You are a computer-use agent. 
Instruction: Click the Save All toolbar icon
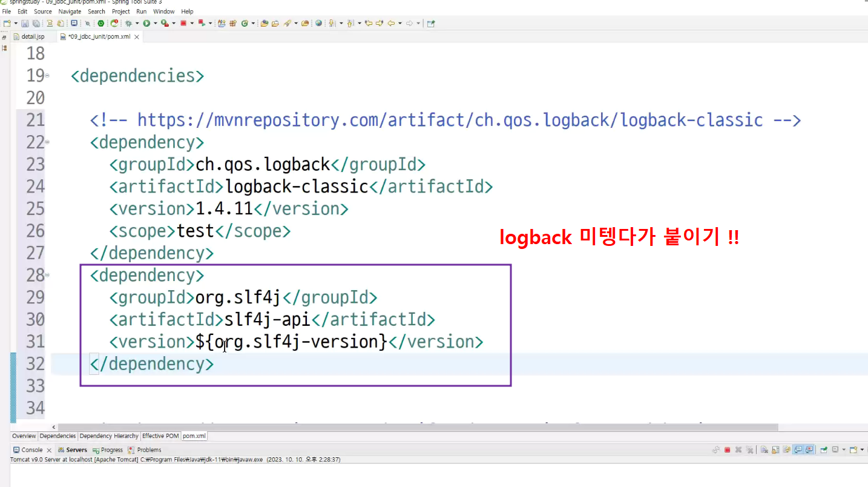[36, 23]
